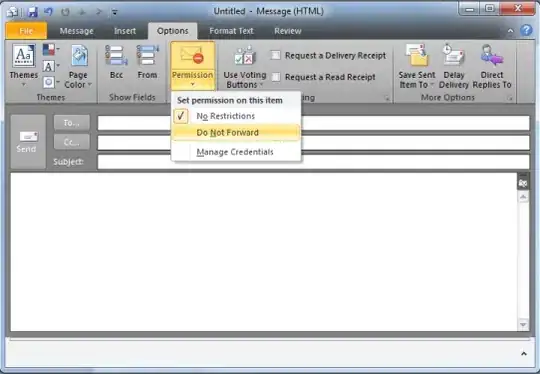
Task: Click the body scrollbar down arrow
Action: click(x=523, y=324)
